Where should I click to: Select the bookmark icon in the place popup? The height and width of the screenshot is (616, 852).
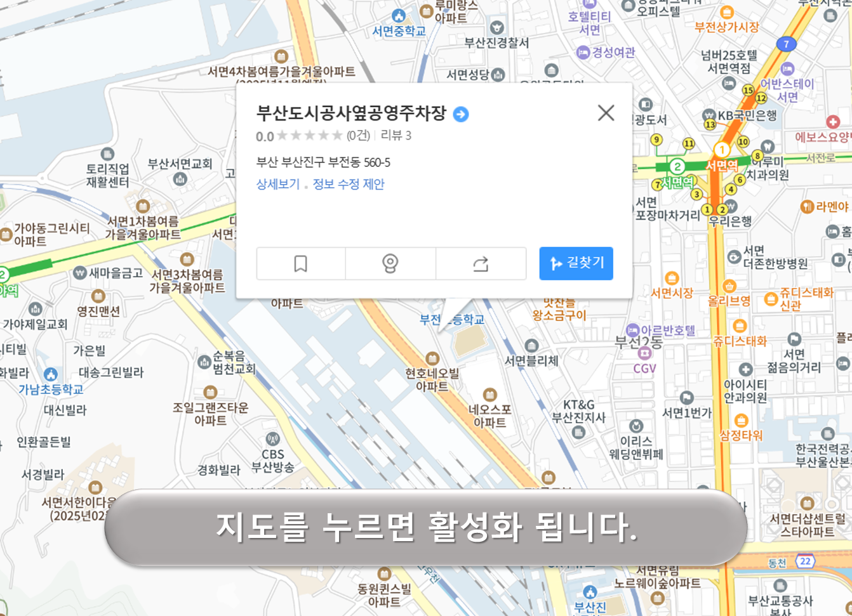[x=300, y=263]
